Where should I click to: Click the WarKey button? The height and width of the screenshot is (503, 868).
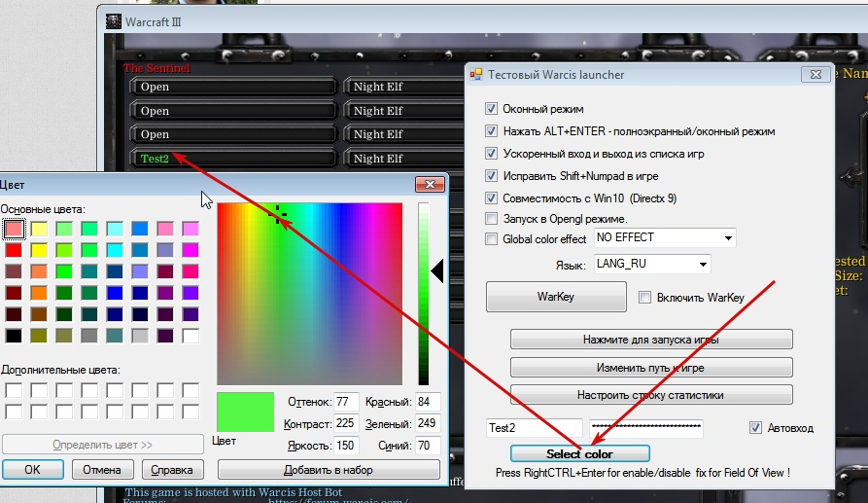556,297
